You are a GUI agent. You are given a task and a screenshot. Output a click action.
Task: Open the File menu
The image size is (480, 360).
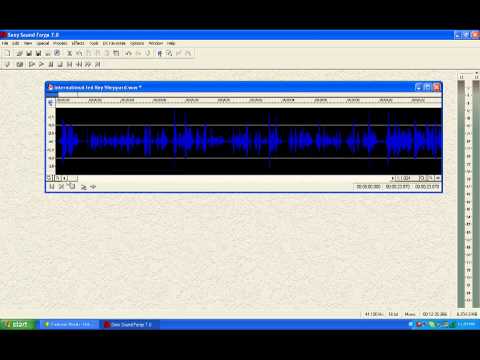5,43
